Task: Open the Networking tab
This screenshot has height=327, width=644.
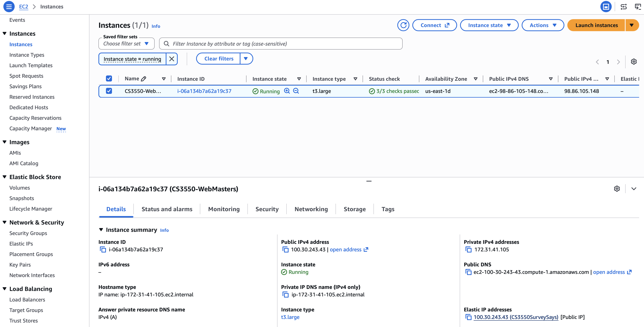Action: [311, 209]
